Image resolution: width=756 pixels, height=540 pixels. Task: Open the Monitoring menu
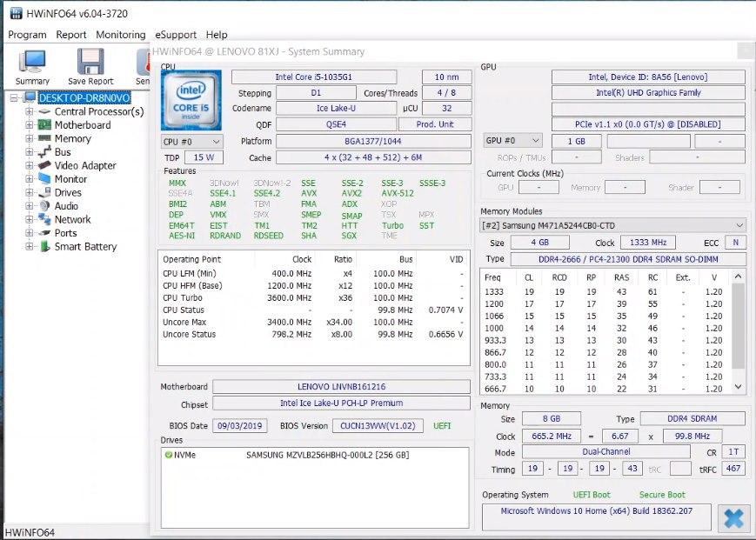coord(121,35)
